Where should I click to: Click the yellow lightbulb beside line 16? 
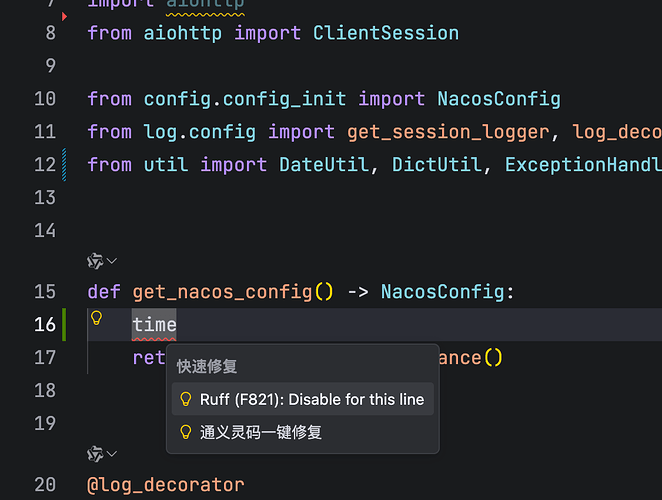(x=97, y=318)
